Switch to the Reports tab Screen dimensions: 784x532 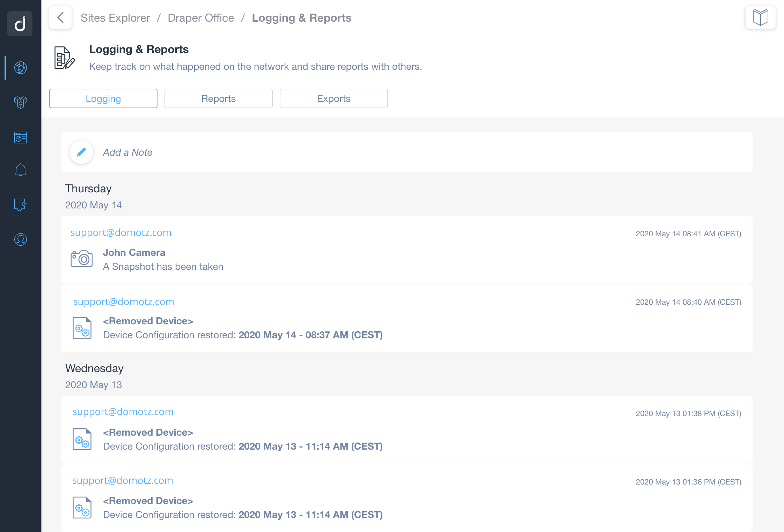[x=218, y=98]
